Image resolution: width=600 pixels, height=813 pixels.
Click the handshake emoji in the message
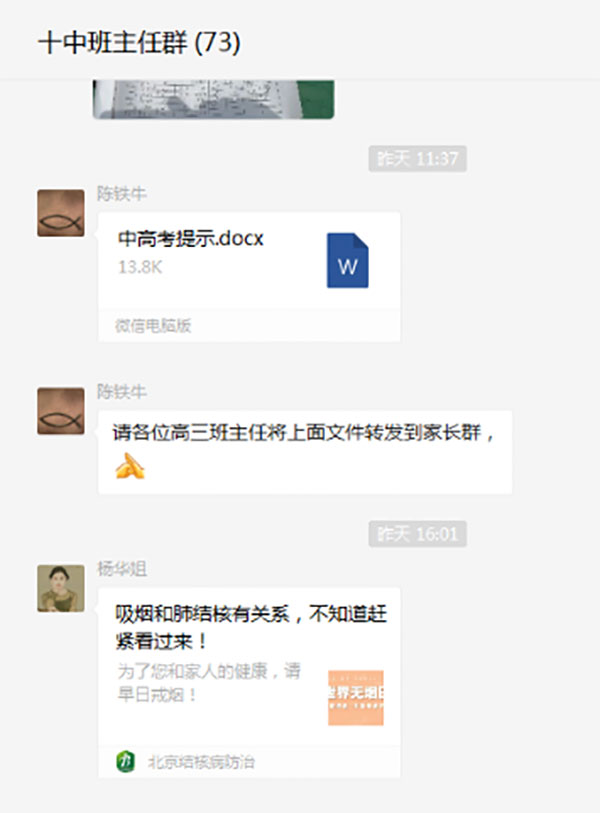(x=130, y=466)
